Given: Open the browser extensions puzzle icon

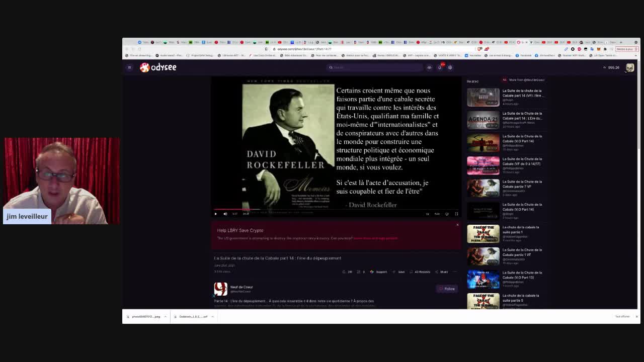Looking at the screenshot, I should coord(605,49).
